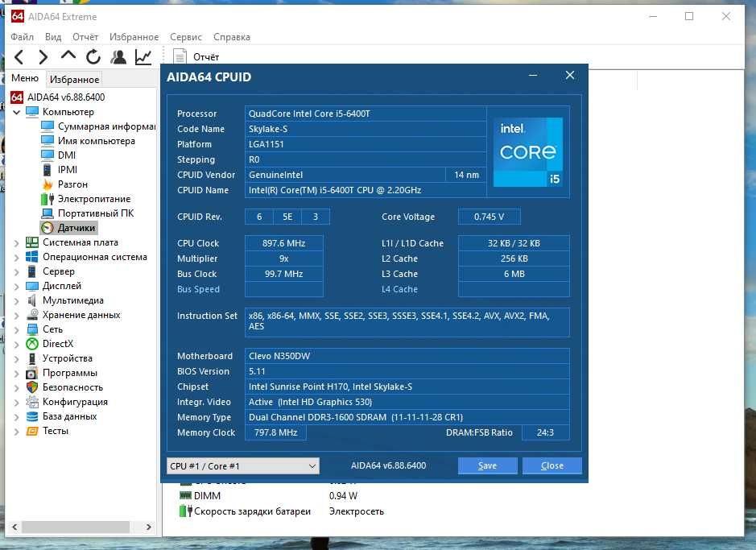The image size is (756, 550).
Task: Click the Мультимедиа speaker icon
Action: [x=32, y=300]
